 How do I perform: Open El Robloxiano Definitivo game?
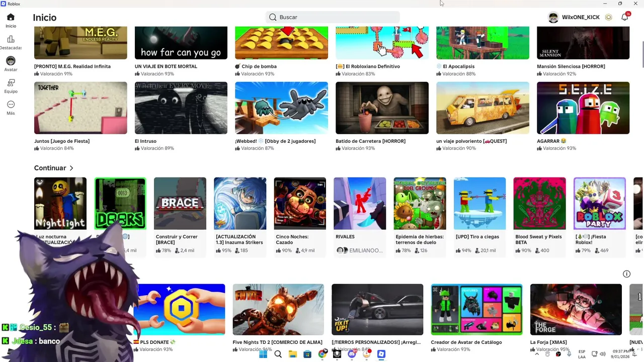(x=382, y=43)
